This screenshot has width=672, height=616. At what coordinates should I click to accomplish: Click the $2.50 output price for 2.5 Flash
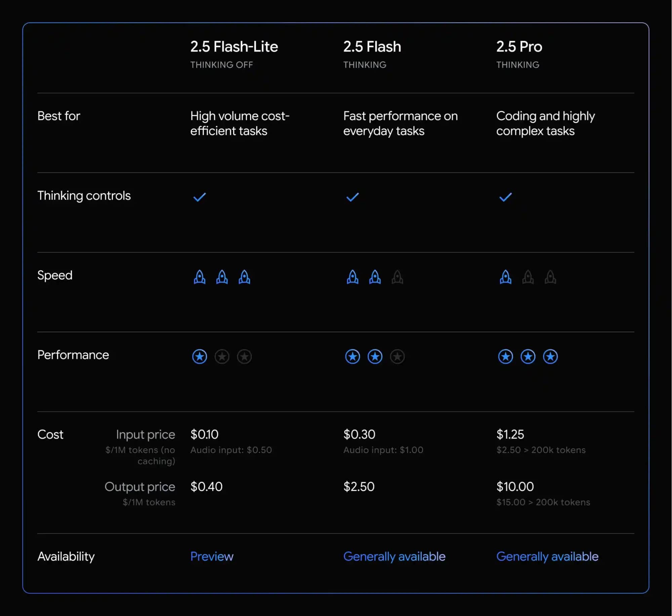pyautogui.click(x=360, y=487)
